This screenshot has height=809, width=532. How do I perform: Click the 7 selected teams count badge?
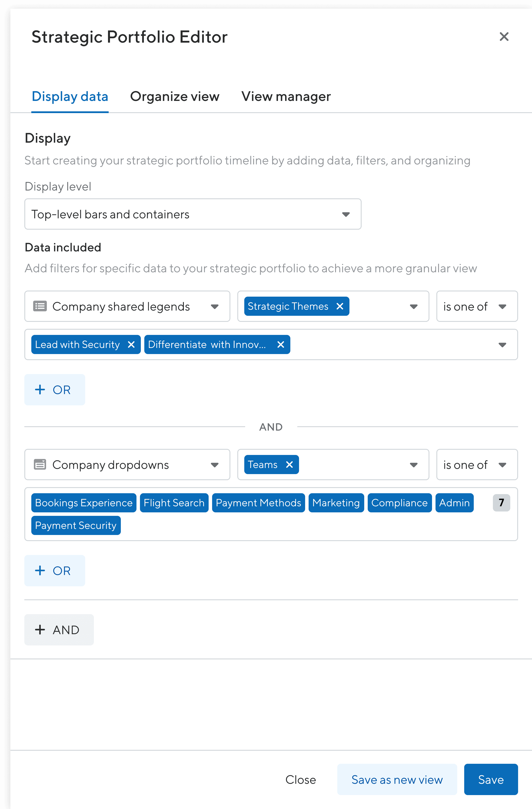501,503
